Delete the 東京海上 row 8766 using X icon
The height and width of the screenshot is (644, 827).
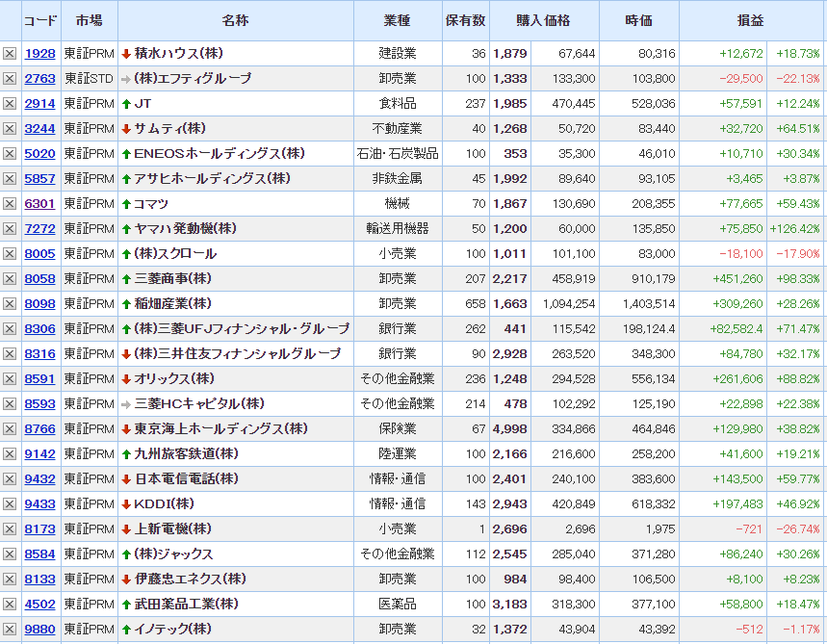10,429
